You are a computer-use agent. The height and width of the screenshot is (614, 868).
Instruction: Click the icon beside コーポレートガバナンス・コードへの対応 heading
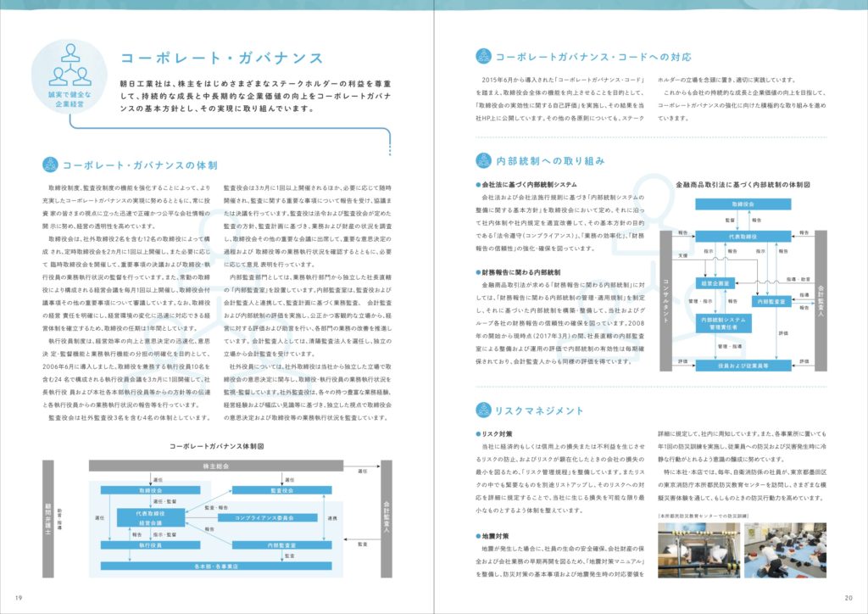click(x=482, y=58)
